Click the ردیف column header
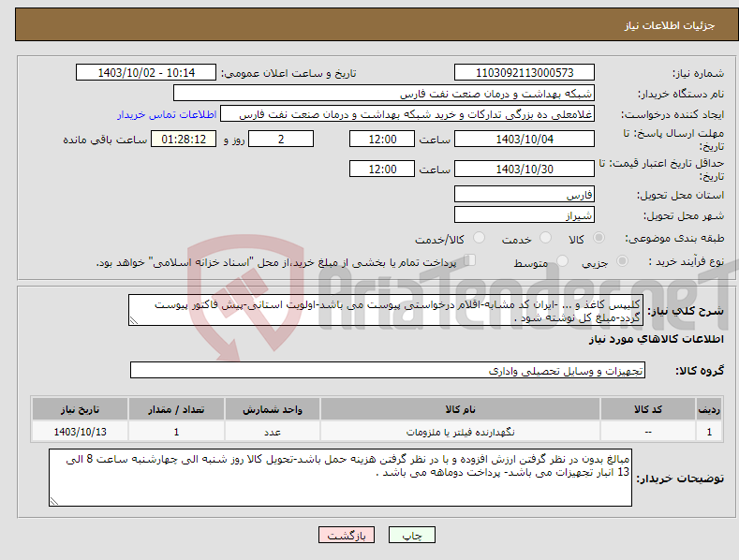The image size is (739, 560). click(x=709, y=409)
